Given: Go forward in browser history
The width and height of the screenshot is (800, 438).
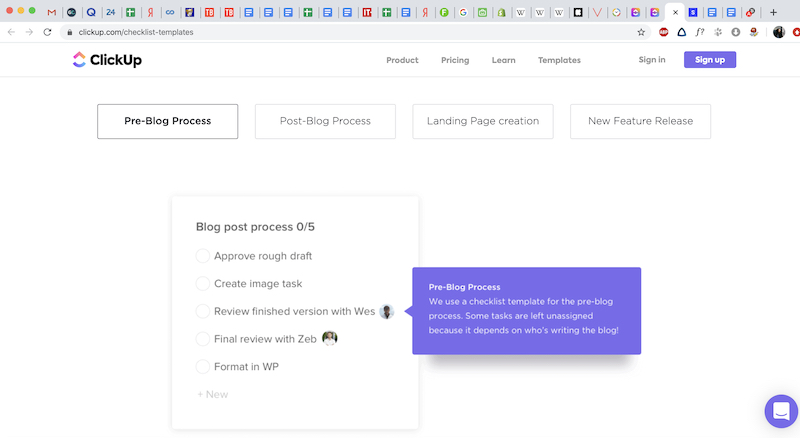Looking at the screenshot, I should click(29, 32).
